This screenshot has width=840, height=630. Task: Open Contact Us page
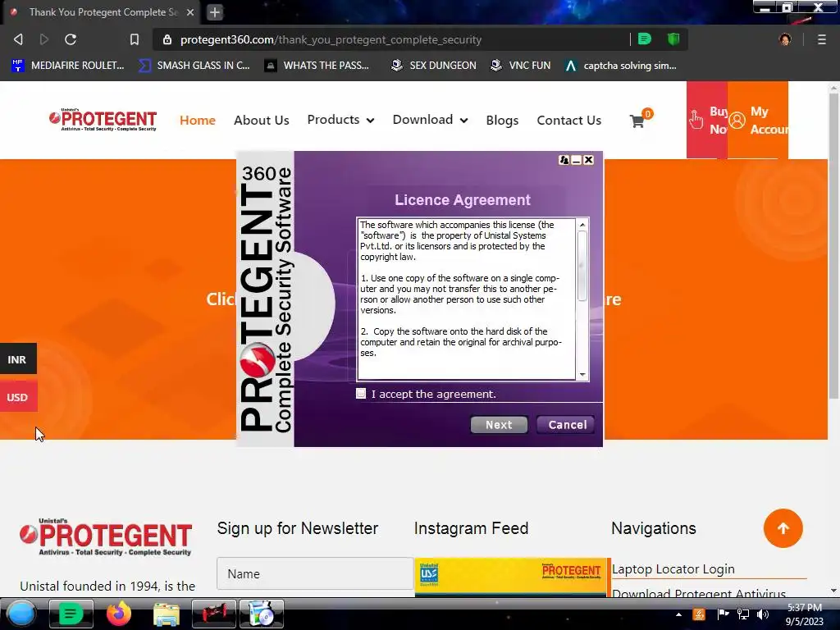[569, 120]
